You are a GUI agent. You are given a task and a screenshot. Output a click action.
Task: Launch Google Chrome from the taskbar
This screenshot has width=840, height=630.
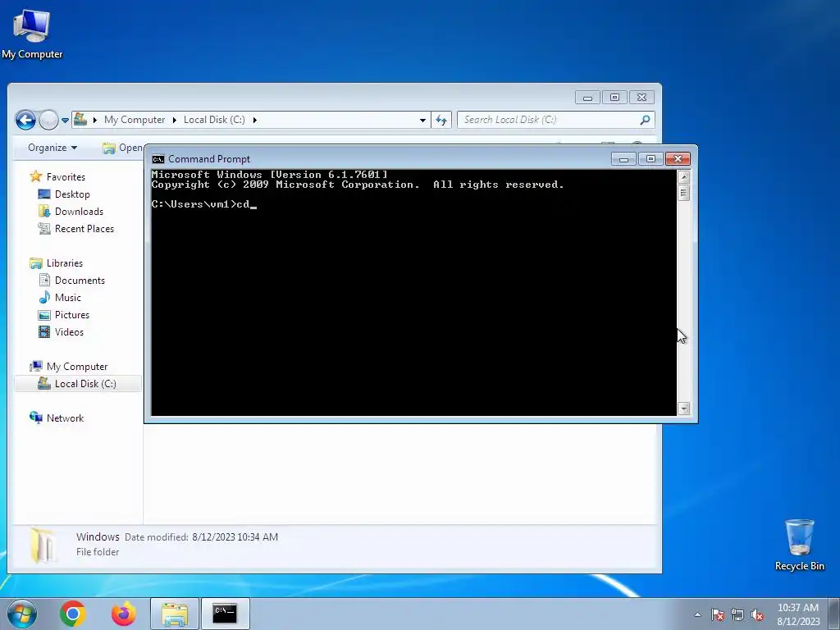coord(73,614)
